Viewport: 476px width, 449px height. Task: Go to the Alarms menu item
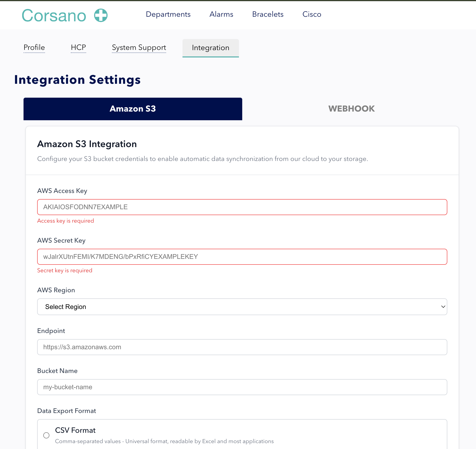(221, 14)
